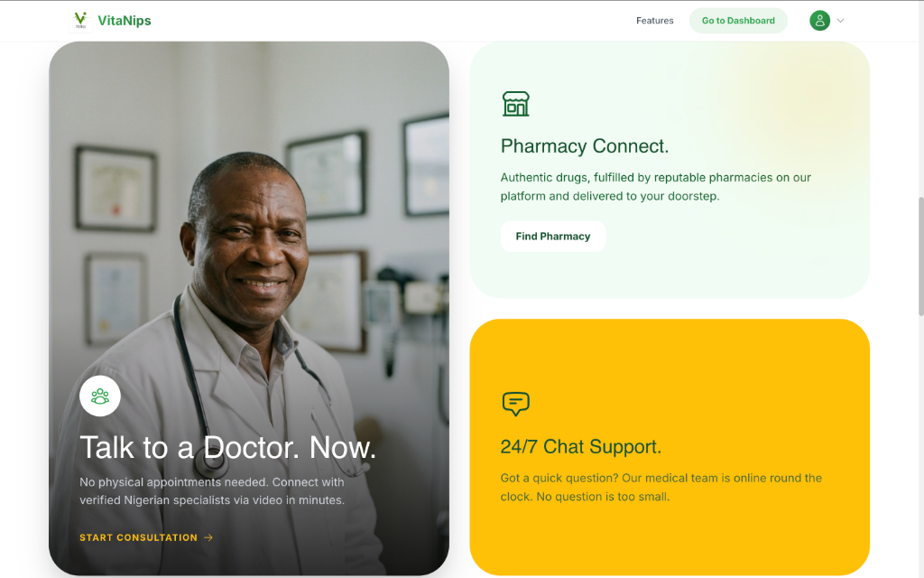This screenshot has width=924, height=578.
Task: Expand the account dropdown chevron
Action: click(x=841, y=21)
